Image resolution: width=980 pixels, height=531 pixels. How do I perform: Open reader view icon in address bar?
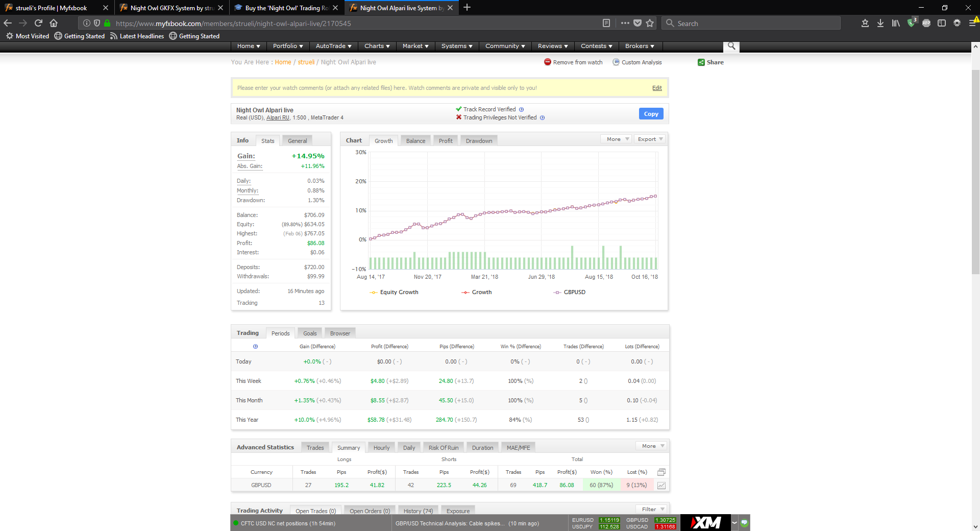click(606, 23)
